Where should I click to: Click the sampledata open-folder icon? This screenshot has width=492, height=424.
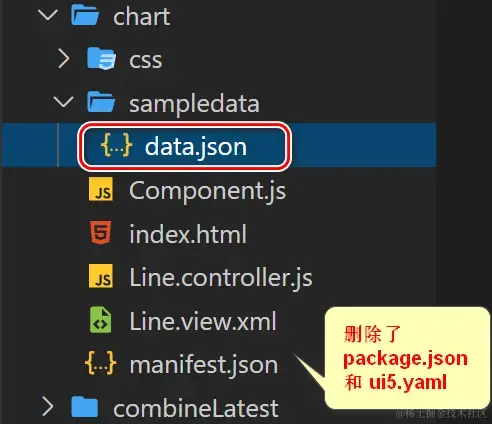pyautogui.click(x=101, y=102)
